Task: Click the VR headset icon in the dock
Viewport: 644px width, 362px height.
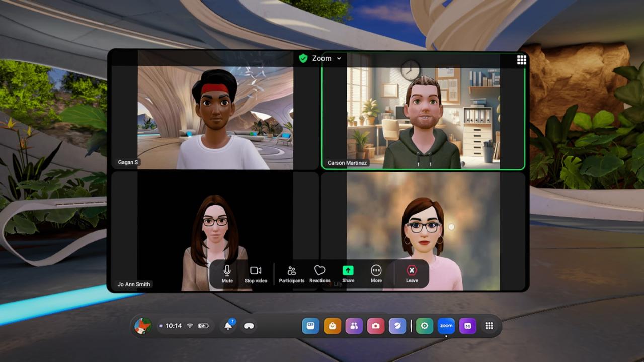Action: tap(248, 326)
